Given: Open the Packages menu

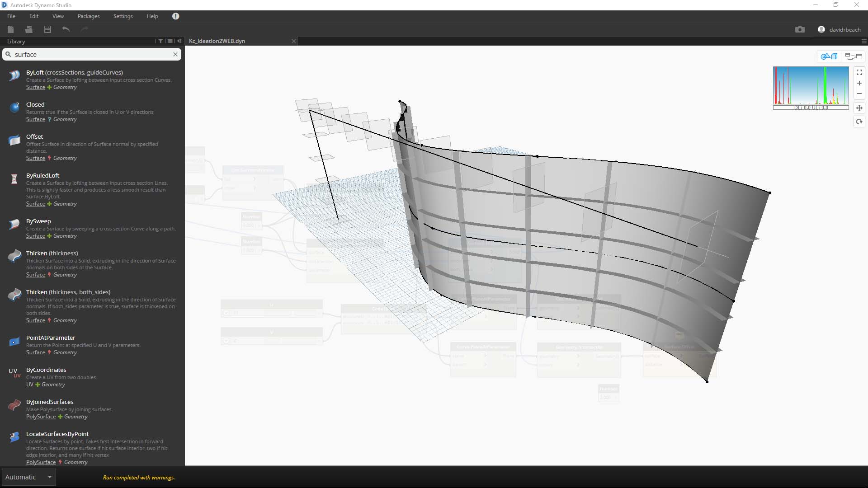Looking at the screenshot, I should [x=88, y=16].
